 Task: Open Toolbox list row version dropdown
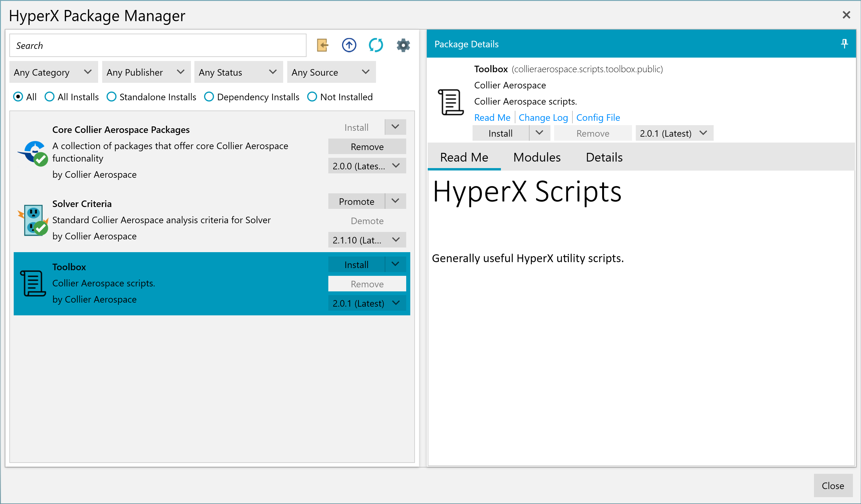(367, 303)
